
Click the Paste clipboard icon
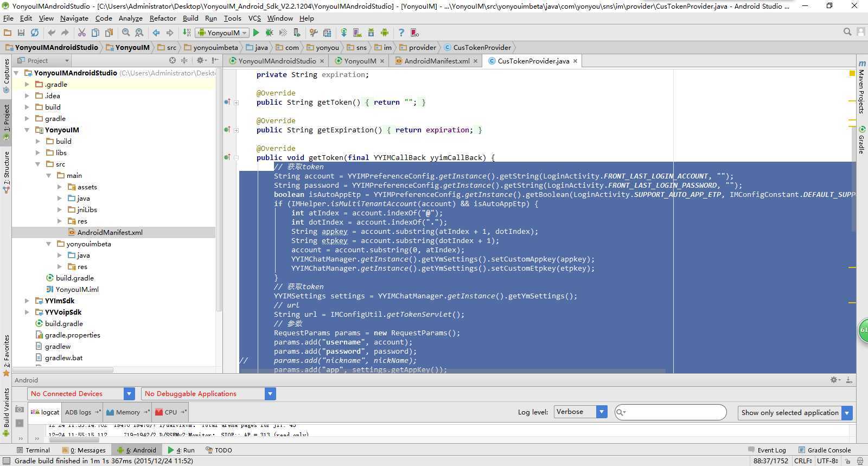tap(108, 33)
